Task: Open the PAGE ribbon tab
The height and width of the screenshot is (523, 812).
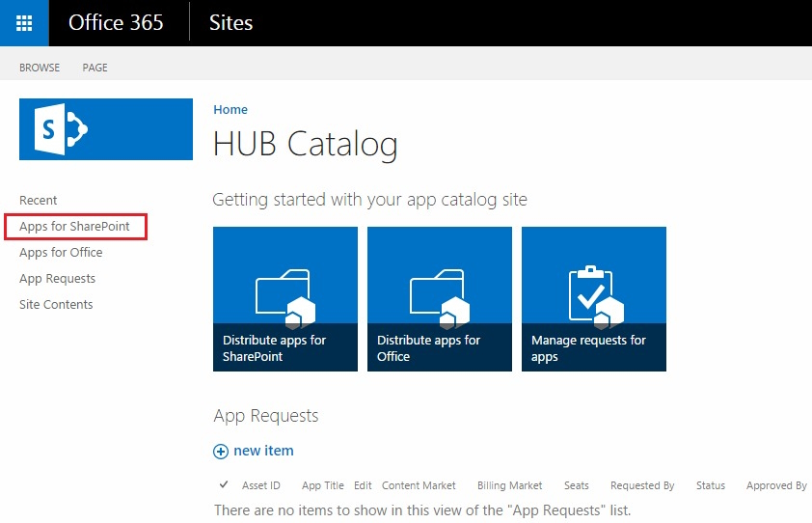Action: click(x=95, y=68)
